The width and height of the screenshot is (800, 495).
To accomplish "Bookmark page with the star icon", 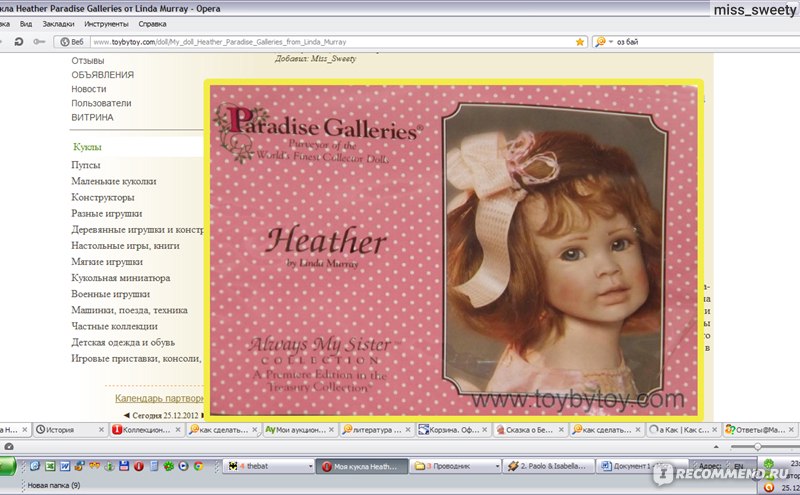I will (580, 42).
